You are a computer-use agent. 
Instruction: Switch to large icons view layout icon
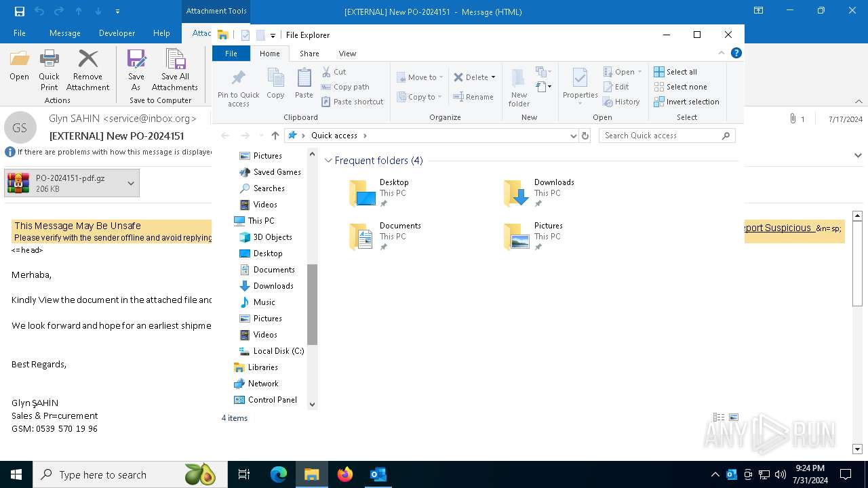pos(734,418)
